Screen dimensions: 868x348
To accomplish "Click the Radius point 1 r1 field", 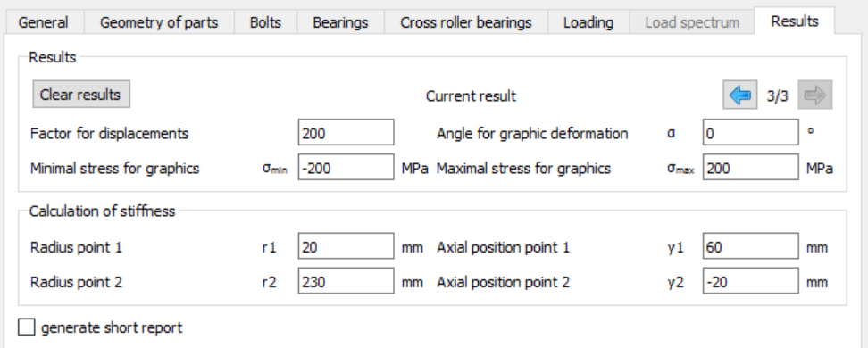I will click(346, 247).
